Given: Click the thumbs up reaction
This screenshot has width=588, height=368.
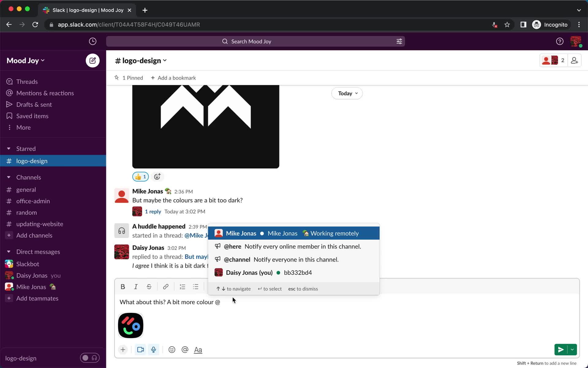Looking at the screenshot, I should click(x=141, y=177).
